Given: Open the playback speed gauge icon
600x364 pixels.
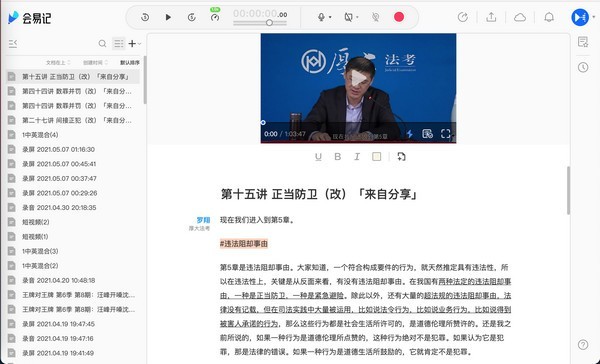Looking at the screenshot, I should tap(215, 17).
